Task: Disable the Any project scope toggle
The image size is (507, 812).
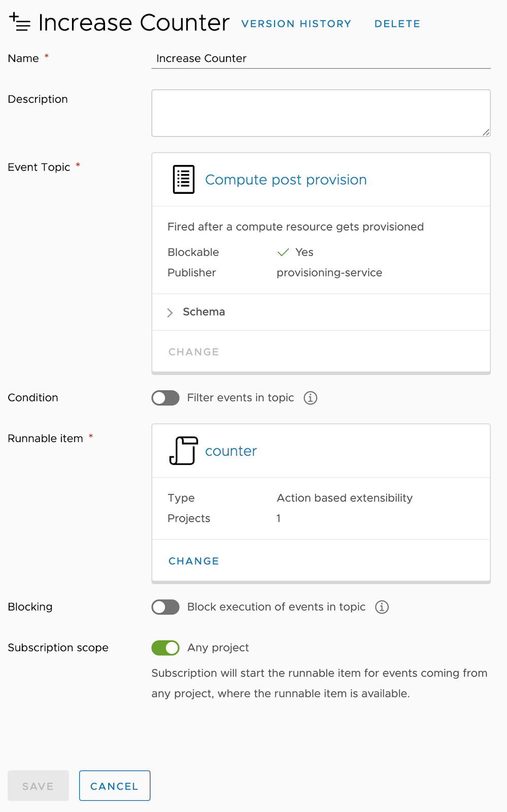Action: click(x=165, y=648)
